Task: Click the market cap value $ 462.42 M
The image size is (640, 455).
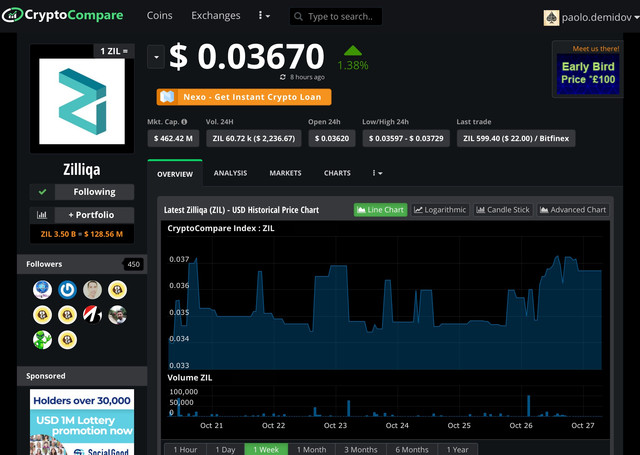Action: point(173,138)
